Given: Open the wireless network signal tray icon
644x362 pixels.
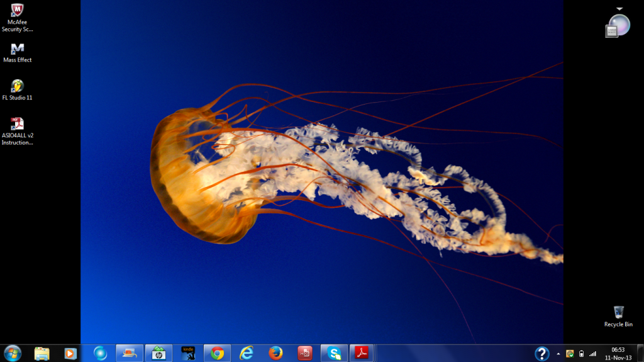Looking at the screenshot, I should click(x=592, y=354).
